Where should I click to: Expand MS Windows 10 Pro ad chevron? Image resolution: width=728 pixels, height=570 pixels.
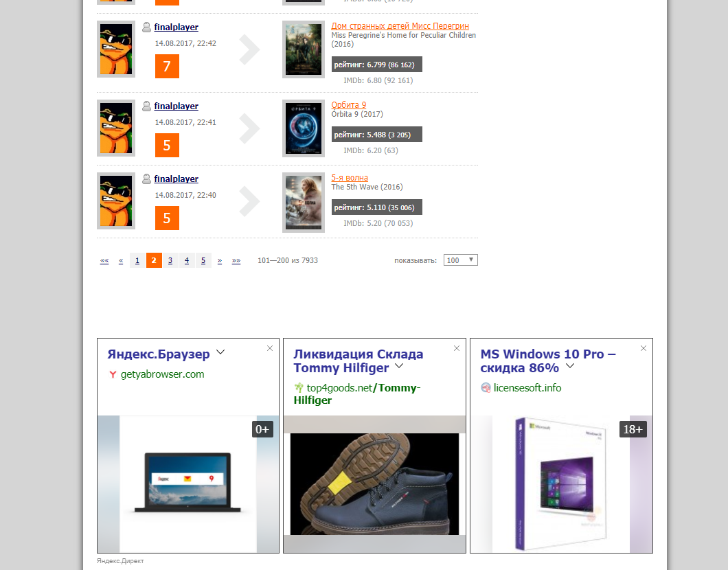point(570,366)
